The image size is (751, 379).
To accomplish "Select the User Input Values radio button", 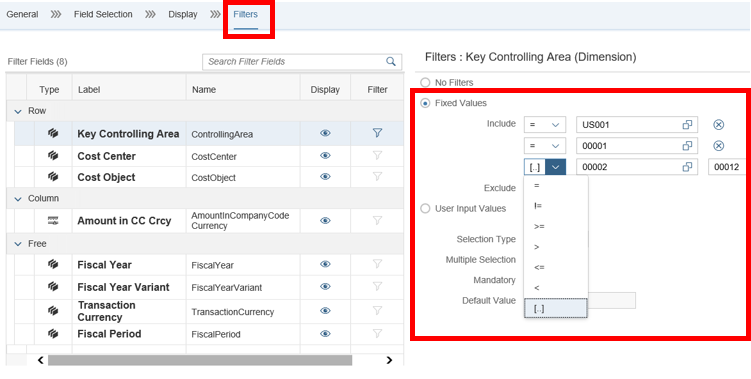I will [425, 208].
